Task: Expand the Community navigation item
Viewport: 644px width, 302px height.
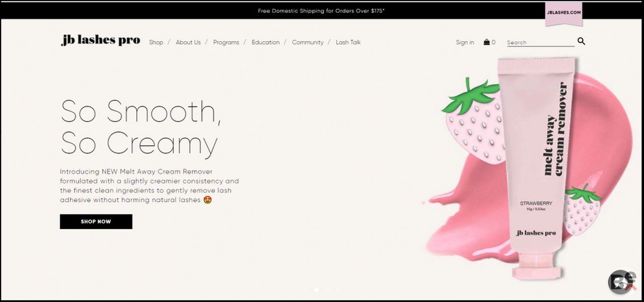Action: (307, 42)
